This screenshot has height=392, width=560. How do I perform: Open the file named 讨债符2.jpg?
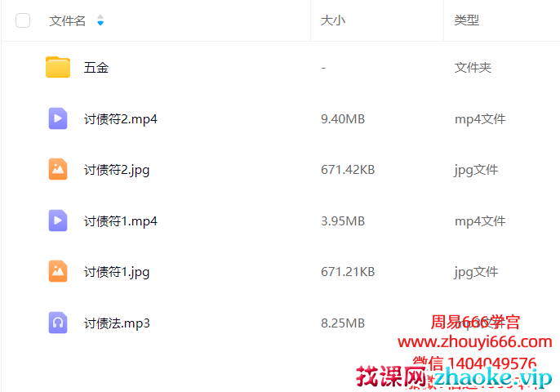(x=117, y=170)
